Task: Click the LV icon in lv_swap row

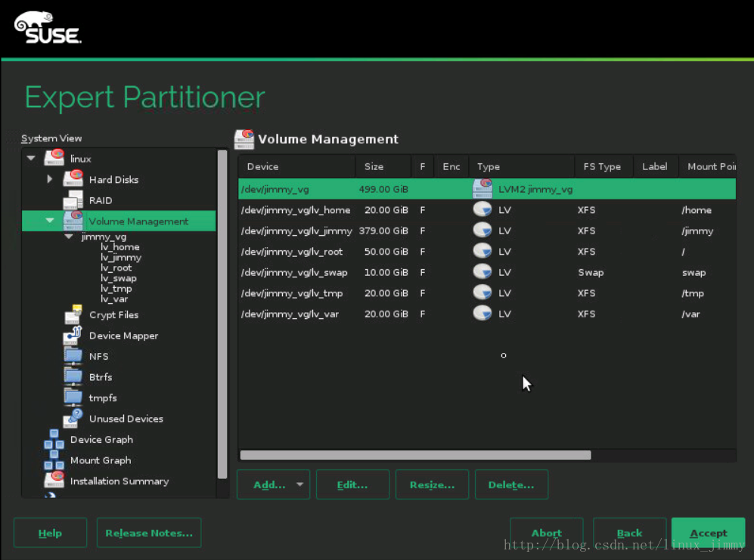Action: click(x=482, y=271)
